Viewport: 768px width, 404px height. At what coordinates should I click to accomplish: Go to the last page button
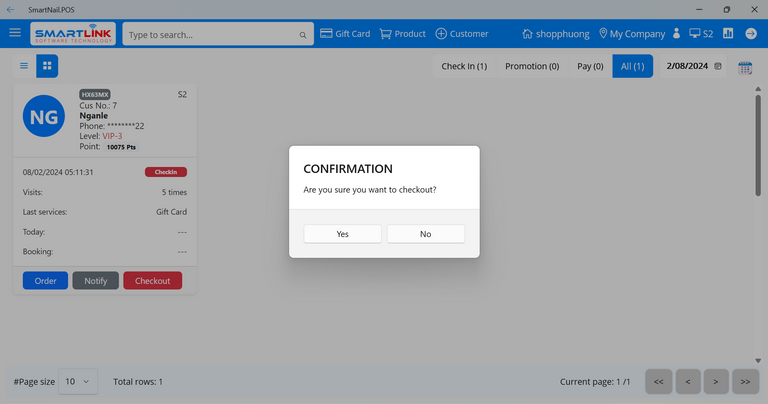(x=745, y=381)
